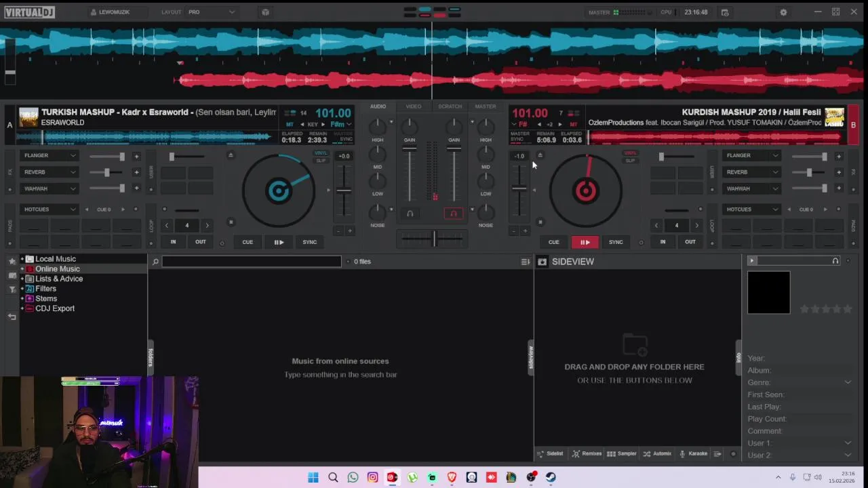Open deck B FLANGER effect dropdown

(x=751, y=156)
